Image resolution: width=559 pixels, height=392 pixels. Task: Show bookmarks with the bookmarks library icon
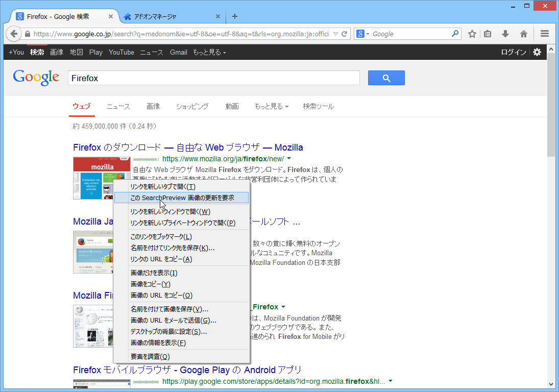pos(487,33)
